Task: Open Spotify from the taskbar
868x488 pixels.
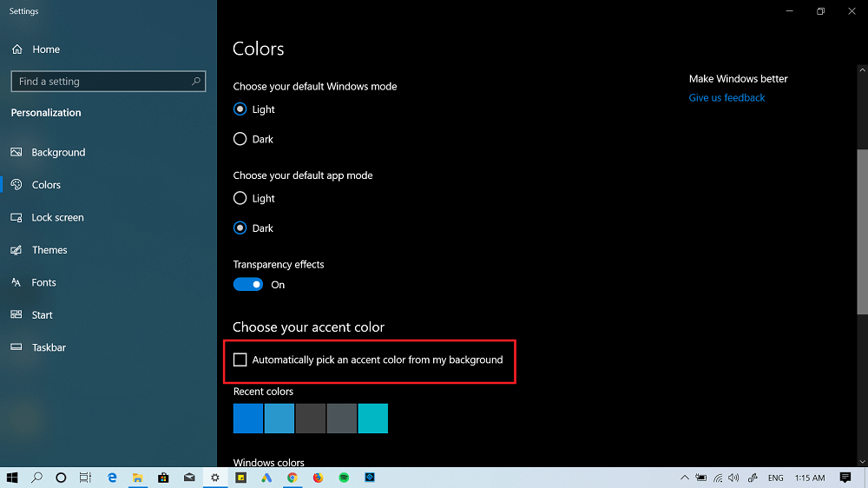Action: click(x=344, y=478)
